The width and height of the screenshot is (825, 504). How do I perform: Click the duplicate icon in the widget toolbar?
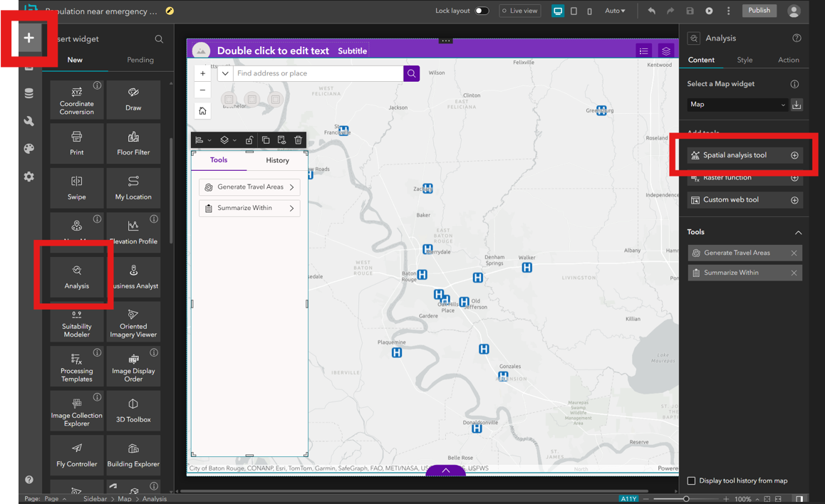click(x=266, y=140)
